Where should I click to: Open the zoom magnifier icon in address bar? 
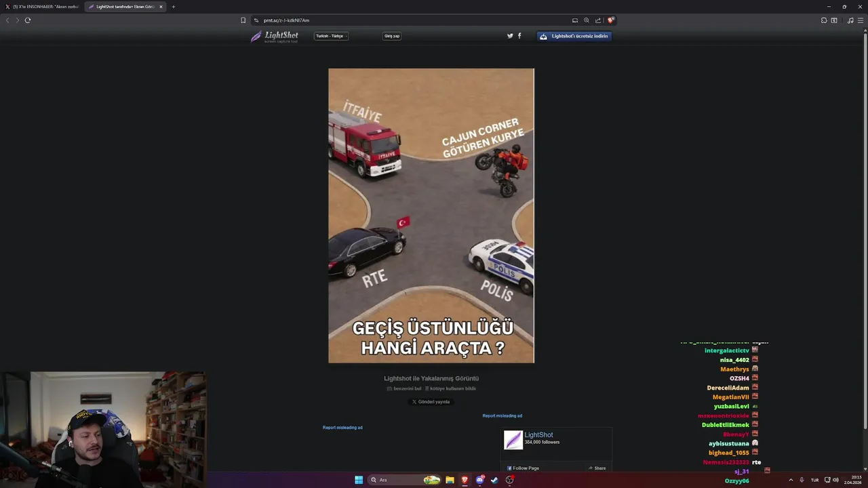tap(587, 20)
